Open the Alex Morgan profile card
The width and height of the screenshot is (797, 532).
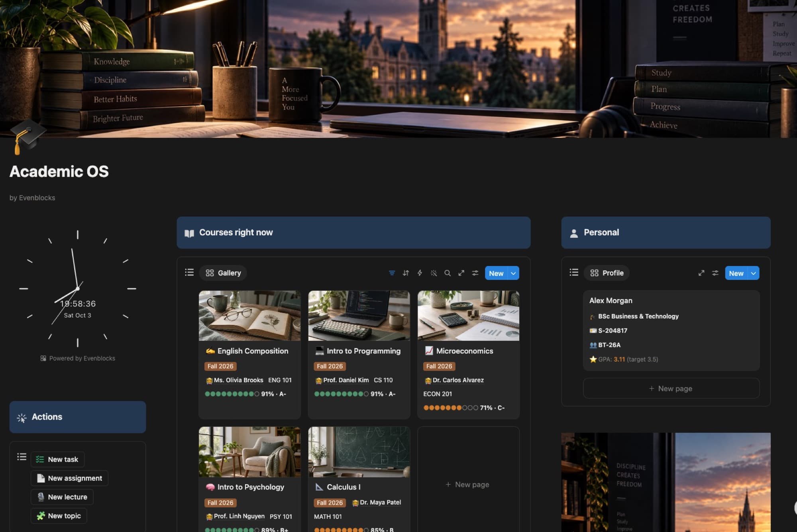[x=671, y=331]
